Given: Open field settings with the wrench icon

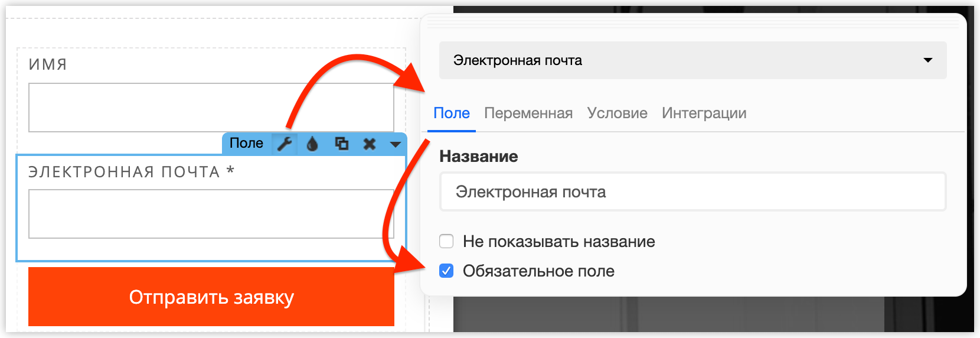Looking at the screenshot, I should pyautogui.click(x=285, y=144).
